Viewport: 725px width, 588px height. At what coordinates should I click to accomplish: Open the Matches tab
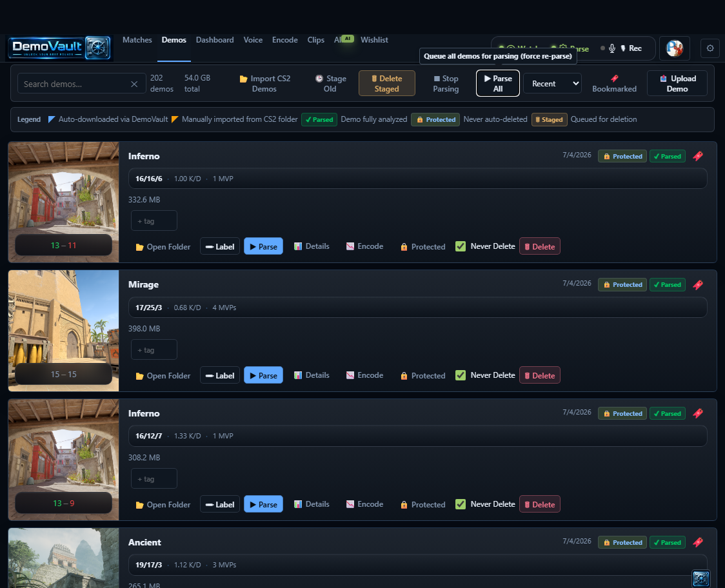point(137,40)
